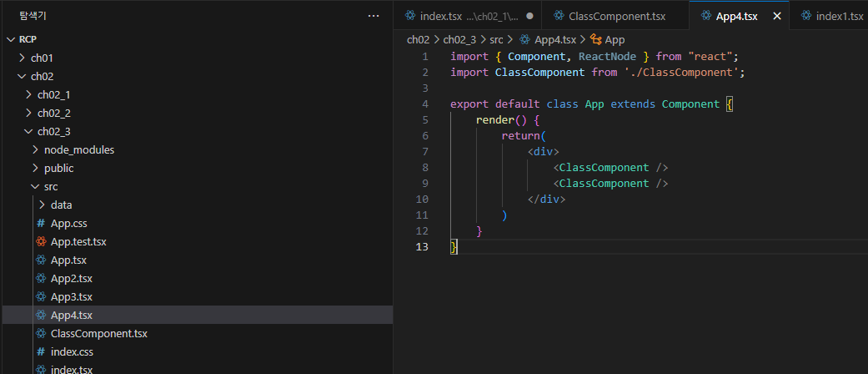This screenshot has width=868, height=374.
Task: Click the hash icon beside index.css
Action: coord(40,351)
